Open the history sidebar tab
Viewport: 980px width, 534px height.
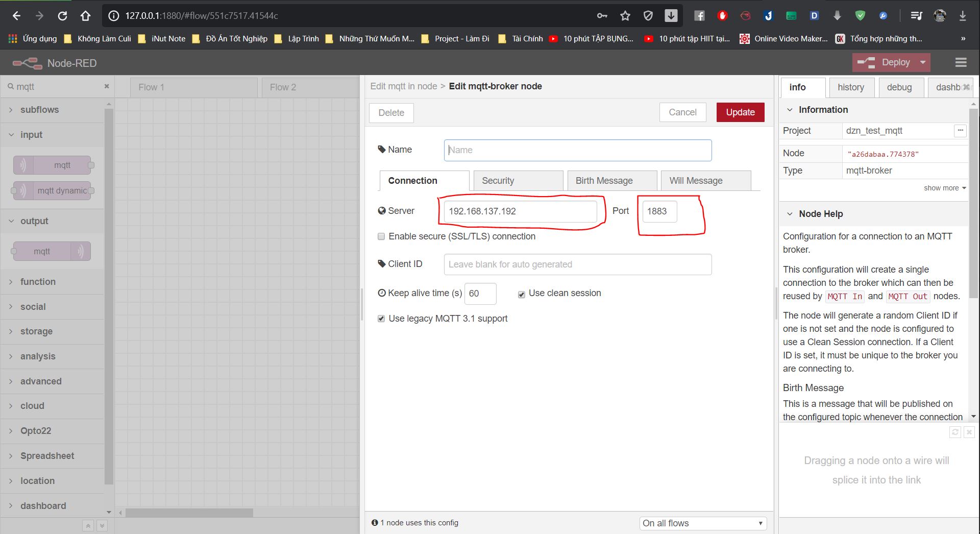pyautogui.click(x=851, y=87)
